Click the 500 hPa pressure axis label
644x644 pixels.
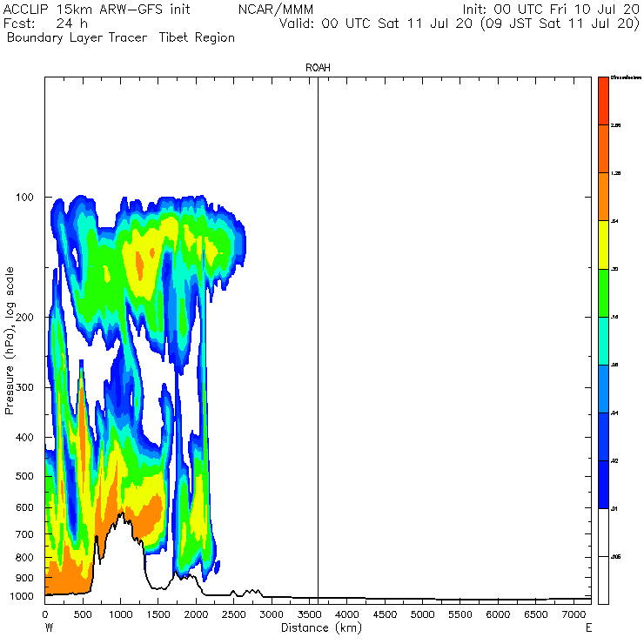click(24, 476)
